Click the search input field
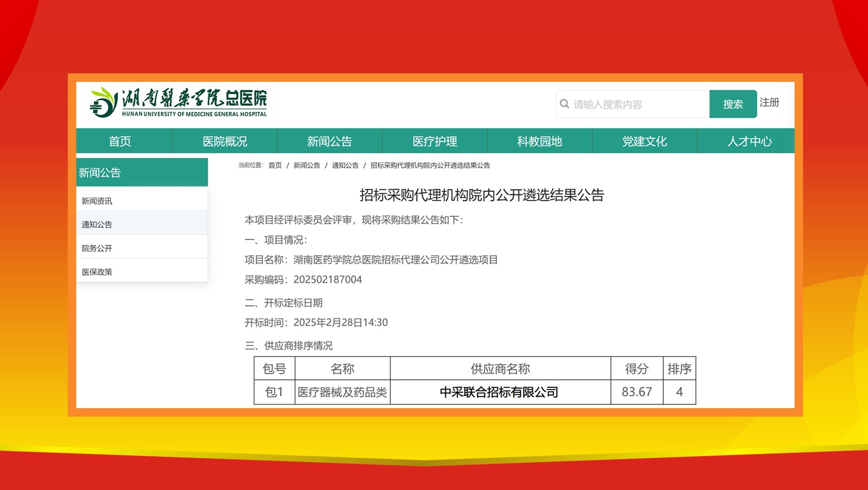Screen dimensions: 868x490 point(632,104)
